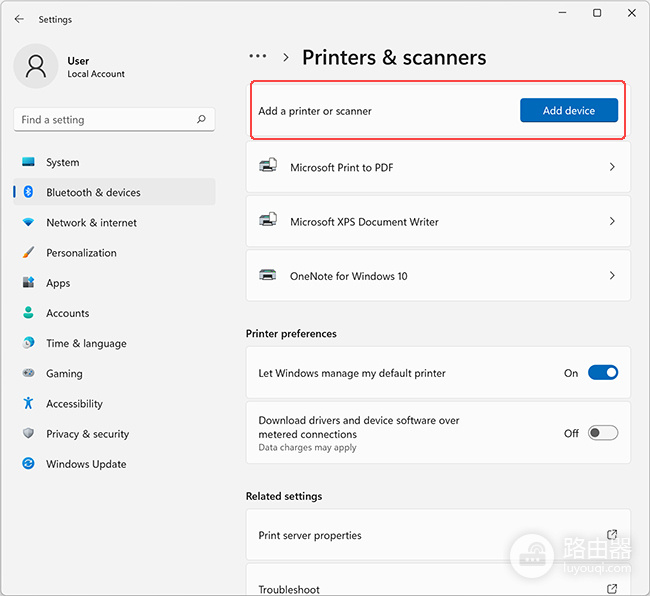Expand Microsoft Print to PDF chevron
650x596 pixels.
click(612, 167)
